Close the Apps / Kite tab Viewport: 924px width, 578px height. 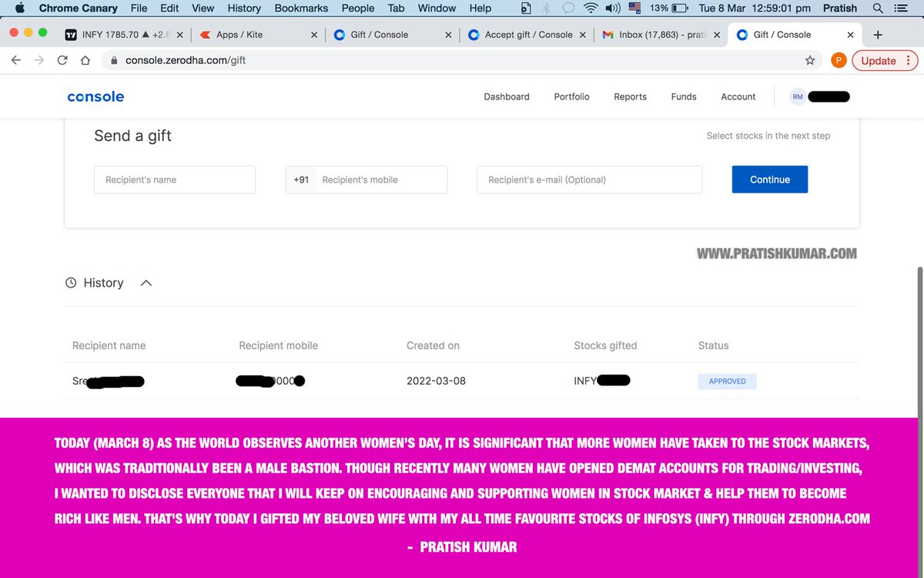pyautogui.click(x=313, y=35)
